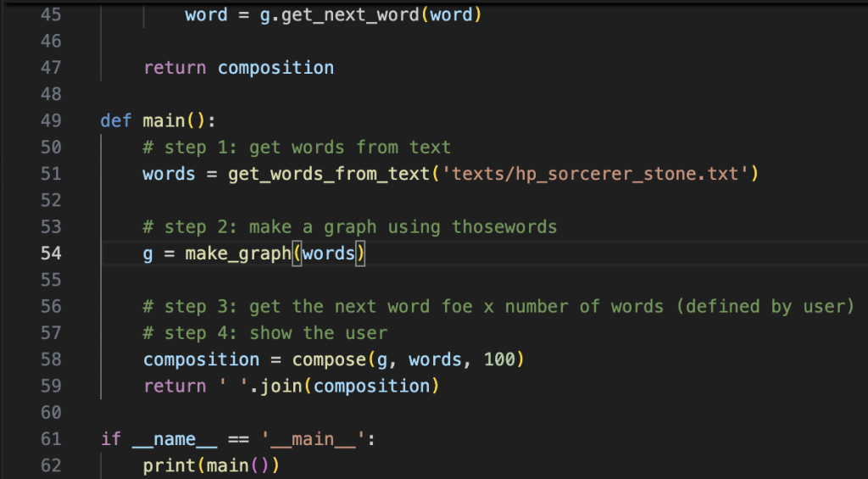Click 'words' variable assigned on line 51
This screenshot has width=868, height=479.
(x=169, y=175)
